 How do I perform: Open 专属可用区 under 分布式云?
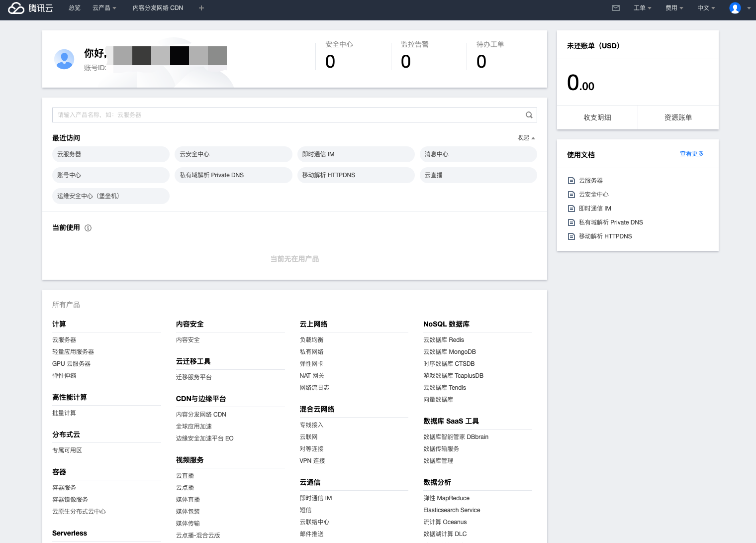click(x=67, y=450)
